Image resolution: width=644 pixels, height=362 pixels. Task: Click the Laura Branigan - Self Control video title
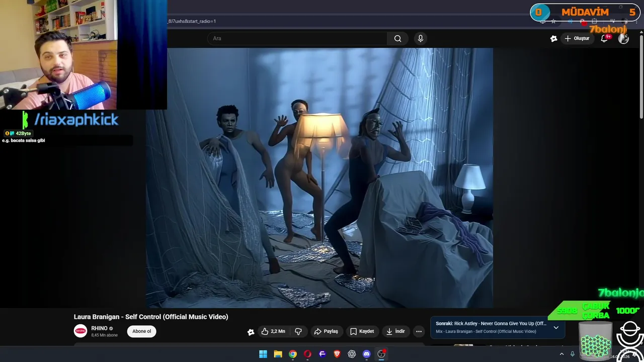(x=151, y=317)
